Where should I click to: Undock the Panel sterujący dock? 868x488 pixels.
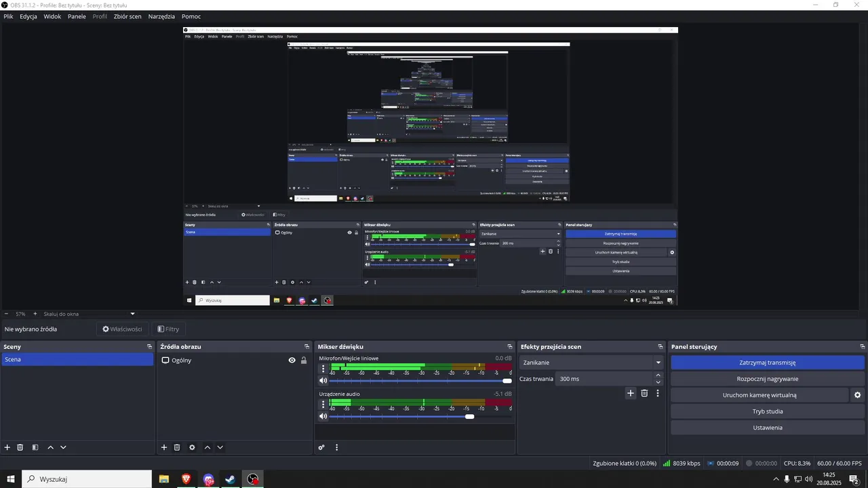tap(862, 346)
